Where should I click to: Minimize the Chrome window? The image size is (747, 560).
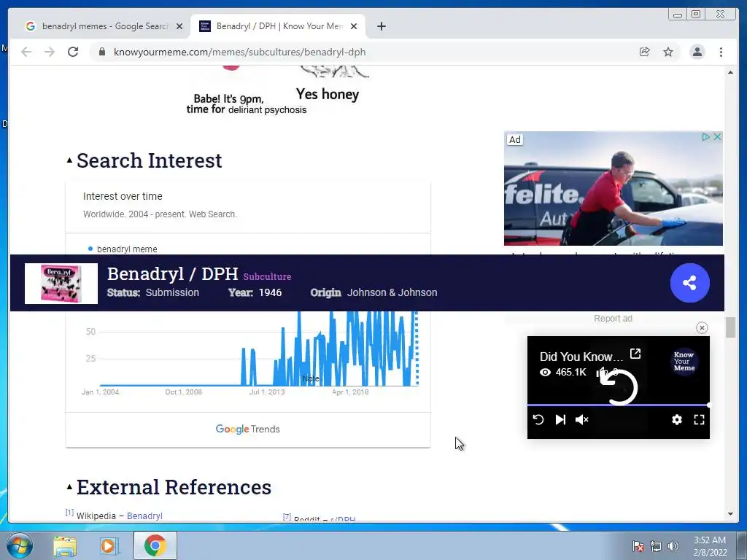click(x=677, y=15)
